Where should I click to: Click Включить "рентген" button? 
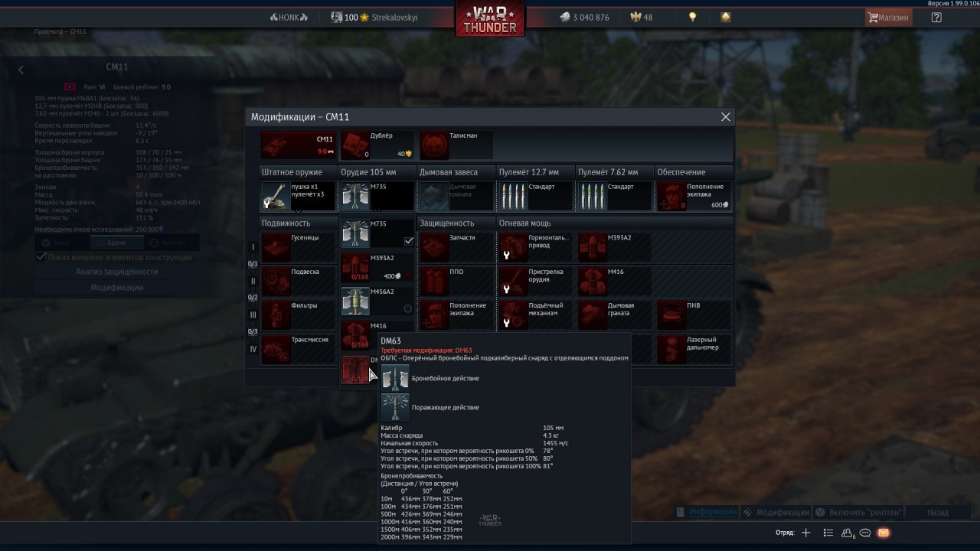click(860, 512)
